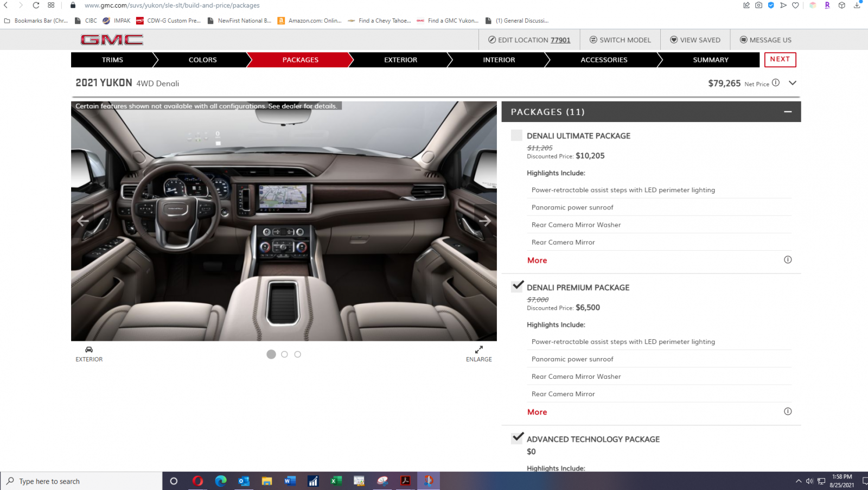Screen dimensions: 868x490
Task: Expand More under Denali Premium Package
Action: [537, 412]
